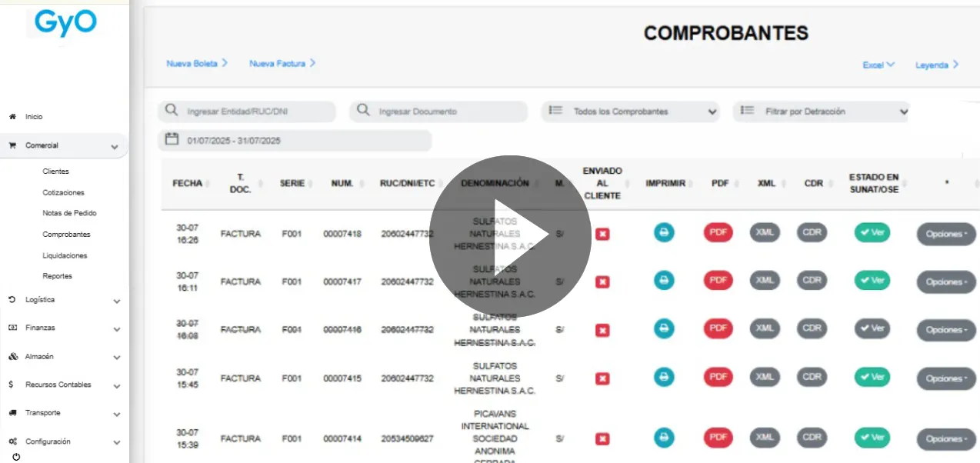Viewport: 980px width, 463px height.
Task: Click the GyO logo
Action: [65, 23]
